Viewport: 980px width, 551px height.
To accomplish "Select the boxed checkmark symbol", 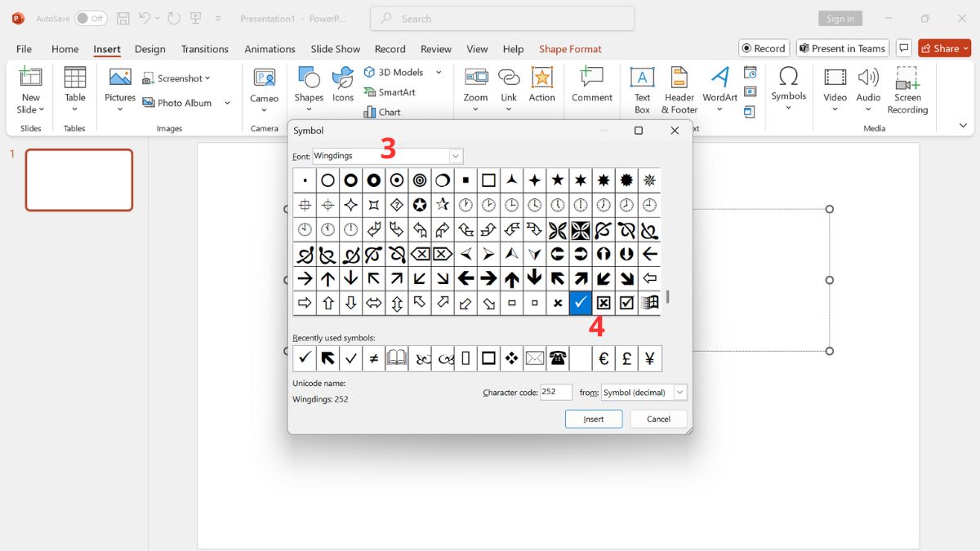I will coord(626,303).
